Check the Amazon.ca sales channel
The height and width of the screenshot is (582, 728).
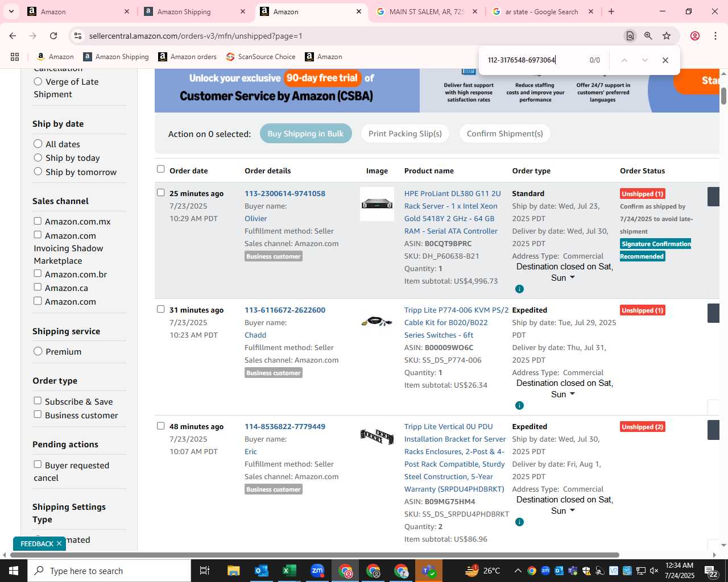[38, 287]
